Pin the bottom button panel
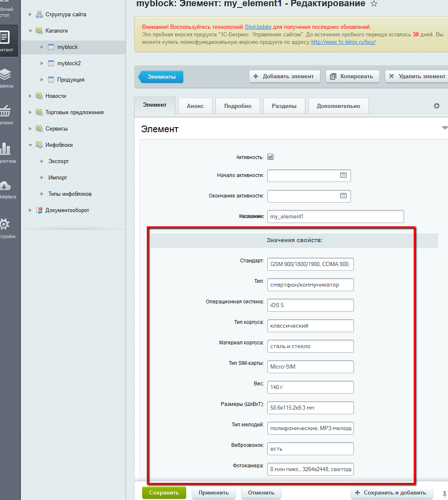This screenshot has width=448, height=500. coord(445,494)
